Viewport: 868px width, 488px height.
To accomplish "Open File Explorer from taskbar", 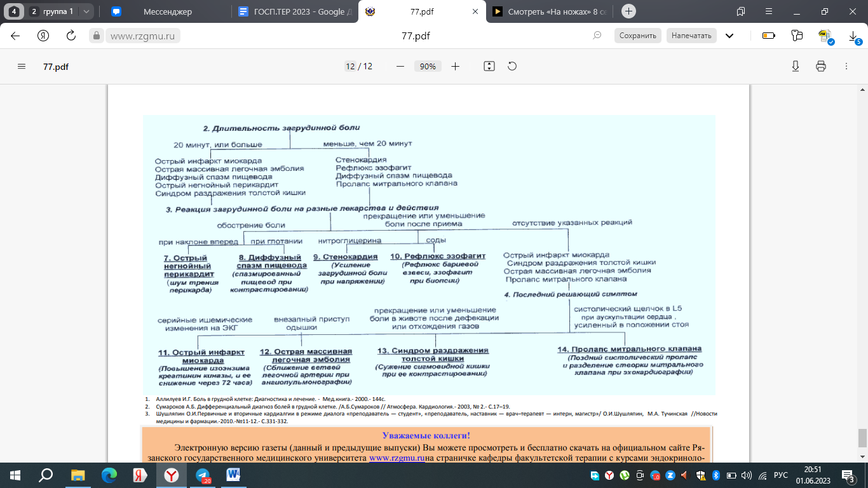I will 78,475.
